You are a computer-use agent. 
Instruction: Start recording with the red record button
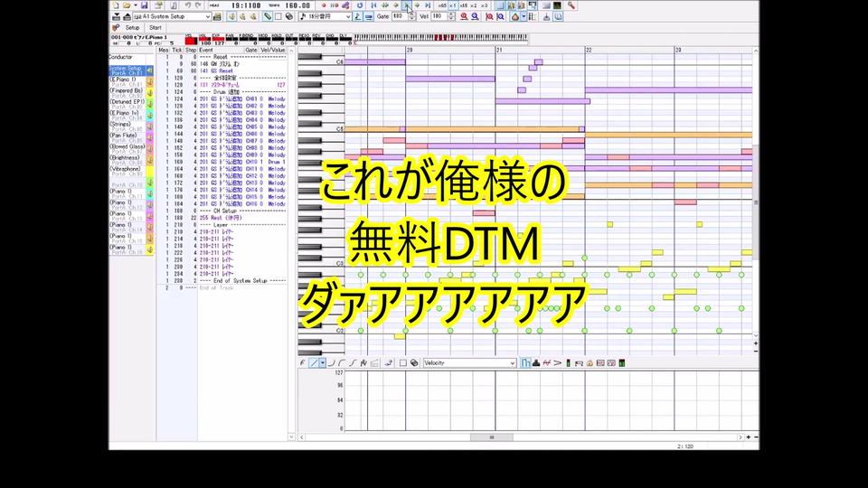pos(324,5)
